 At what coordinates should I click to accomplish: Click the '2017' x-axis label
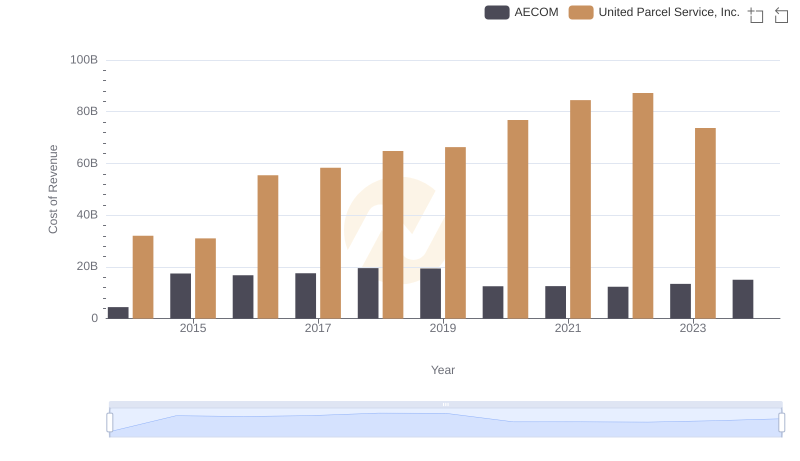(x=318, y=328)
